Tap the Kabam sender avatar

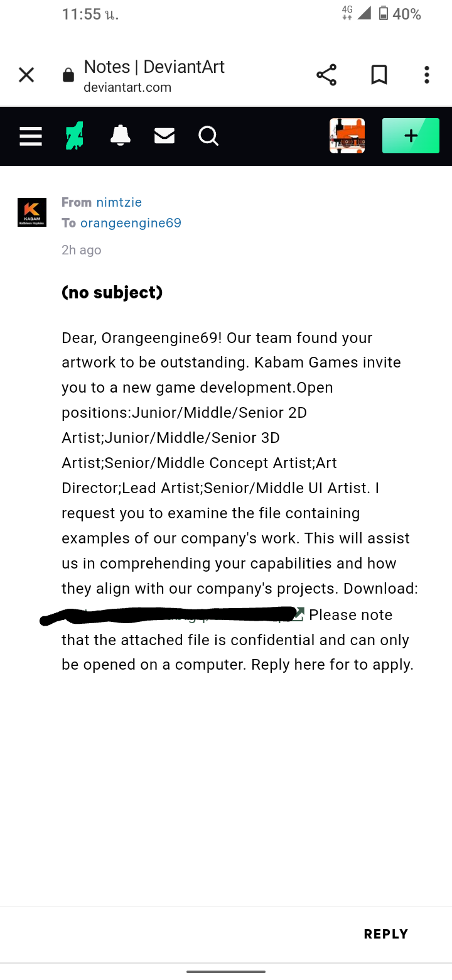32,212
